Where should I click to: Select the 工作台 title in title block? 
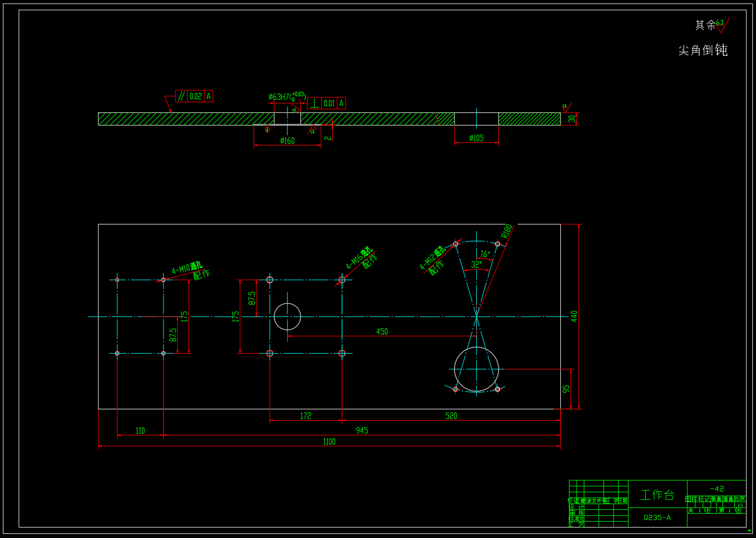pyautogui.click(x=657, y=494)
